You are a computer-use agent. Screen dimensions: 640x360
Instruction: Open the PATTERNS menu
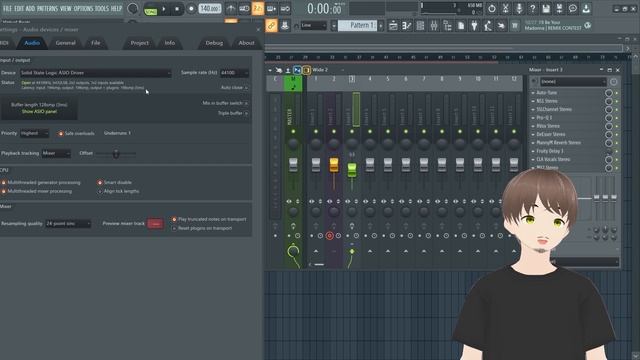coord(48,8)
